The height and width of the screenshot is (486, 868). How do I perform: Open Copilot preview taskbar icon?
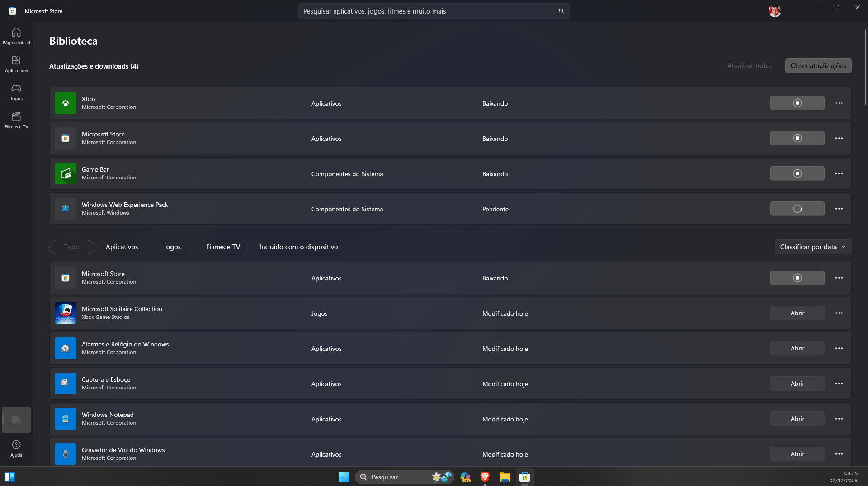click(x=466, y=477)
